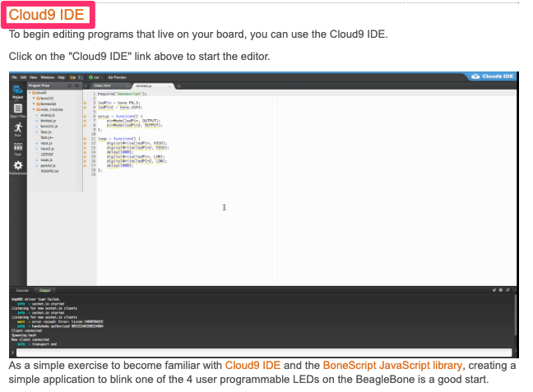Click the Cloud9 IDE cloud logo badge
The width and height of the screenshot is (533, 392).
(x=493, y=76)
